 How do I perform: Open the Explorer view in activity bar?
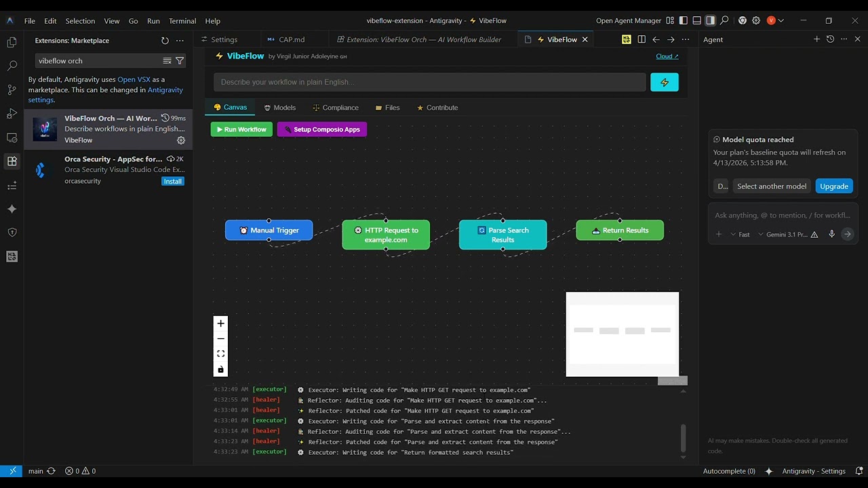click(12, 42)
